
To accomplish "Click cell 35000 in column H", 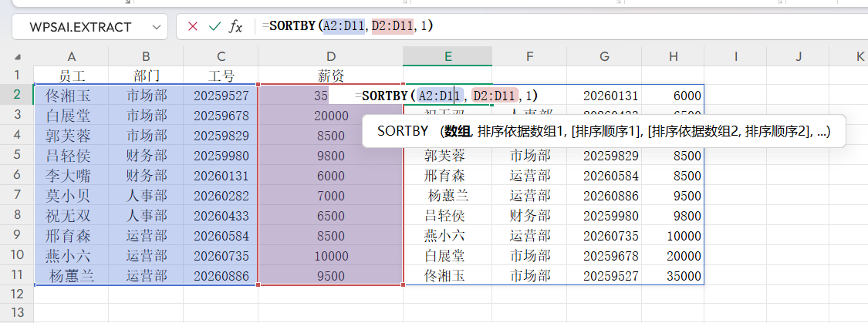I will [x=673, y=275].
